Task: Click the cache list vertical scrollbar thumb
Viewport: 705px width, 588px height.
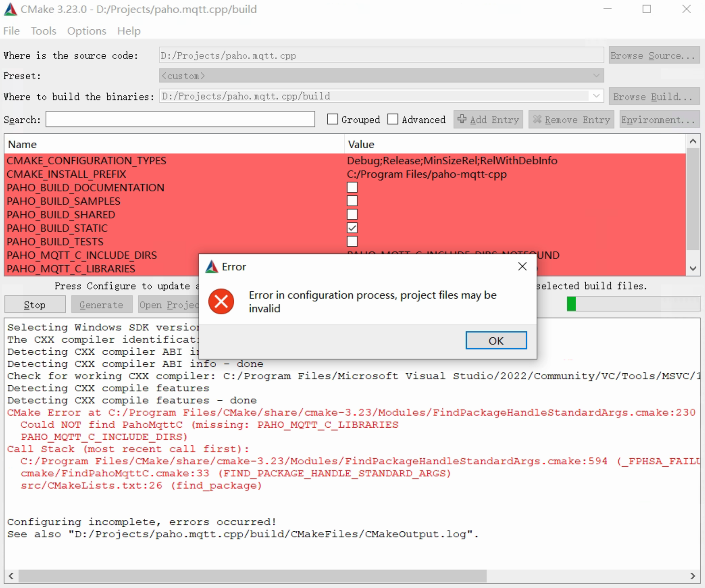Action: click(x=693, y=199)
